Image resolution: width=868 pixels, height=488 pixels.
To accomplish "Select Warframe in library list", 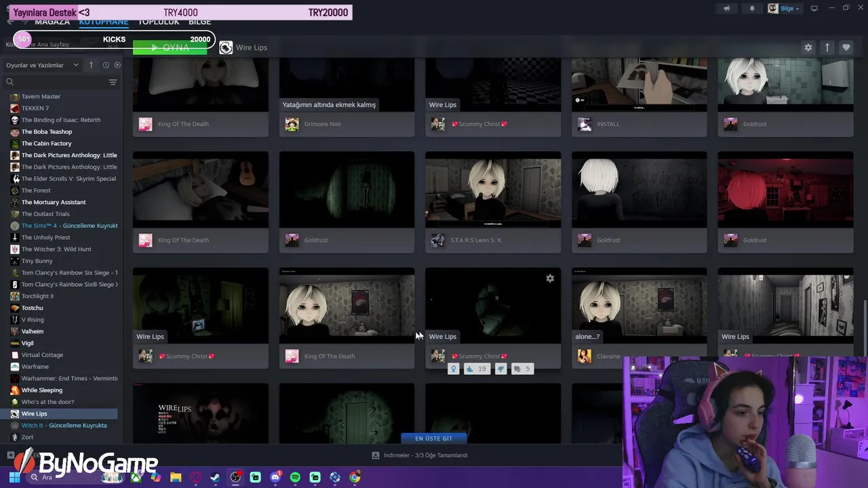I will 35,367.
